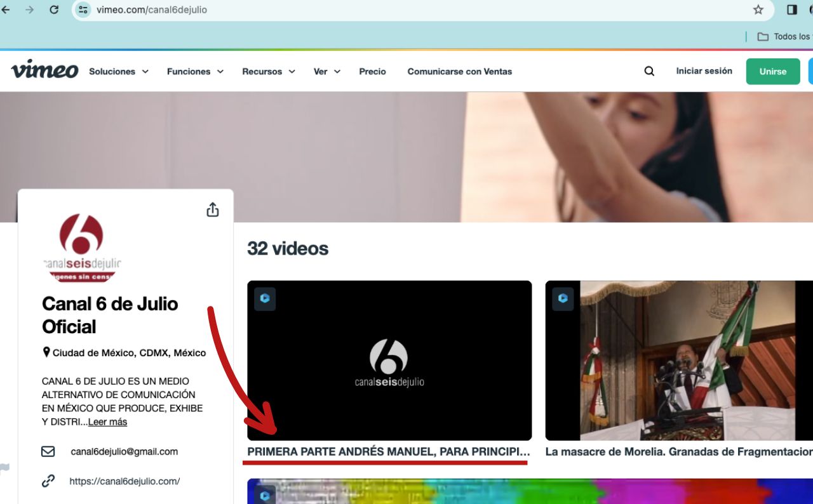Click badge icon on colorful glitch thumbnail
Viewport: 813px width, 504px height.
pos(265,496)
